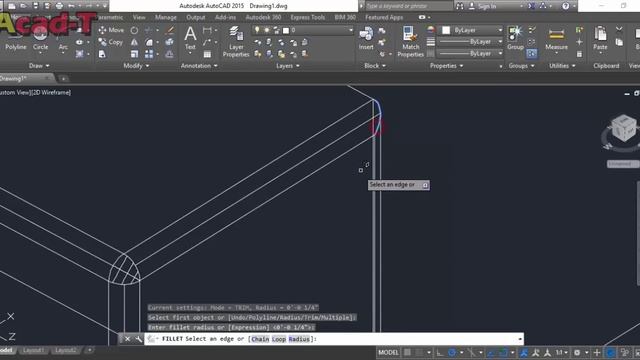Viewport: 640px width, 360px height.
Task: Expand the Utilities panel
Action: (562, 66)
